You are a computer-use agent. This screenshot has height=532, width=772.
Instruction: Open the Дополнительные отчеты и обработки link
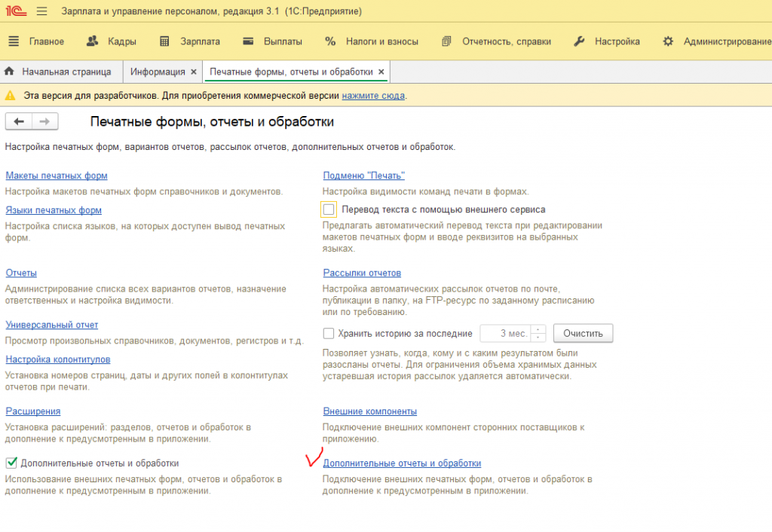402,463
